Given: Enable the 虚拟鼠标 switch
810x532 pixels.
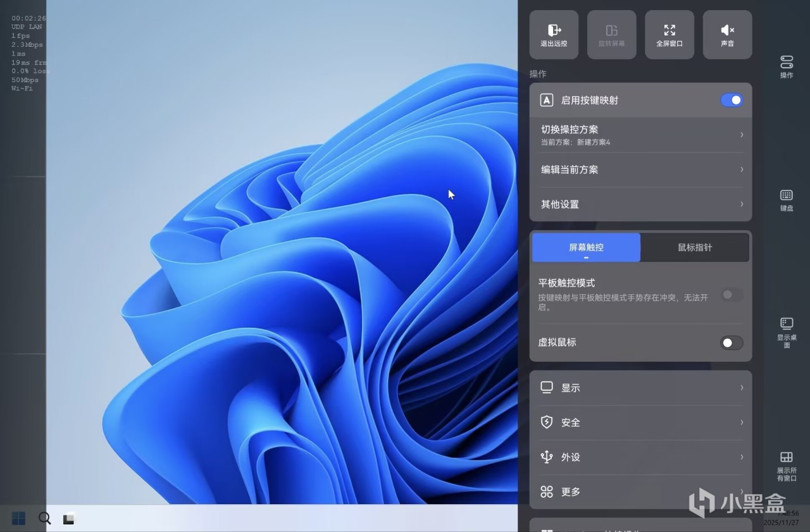Looking at the screenshot, I should tap(732, 343).
